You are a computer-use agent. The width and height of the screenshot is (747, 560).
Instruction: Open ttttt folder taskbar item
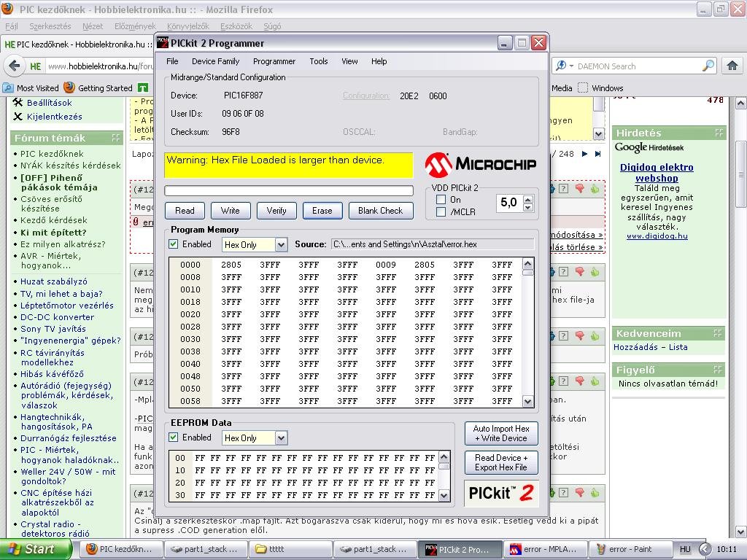(292, 549)
